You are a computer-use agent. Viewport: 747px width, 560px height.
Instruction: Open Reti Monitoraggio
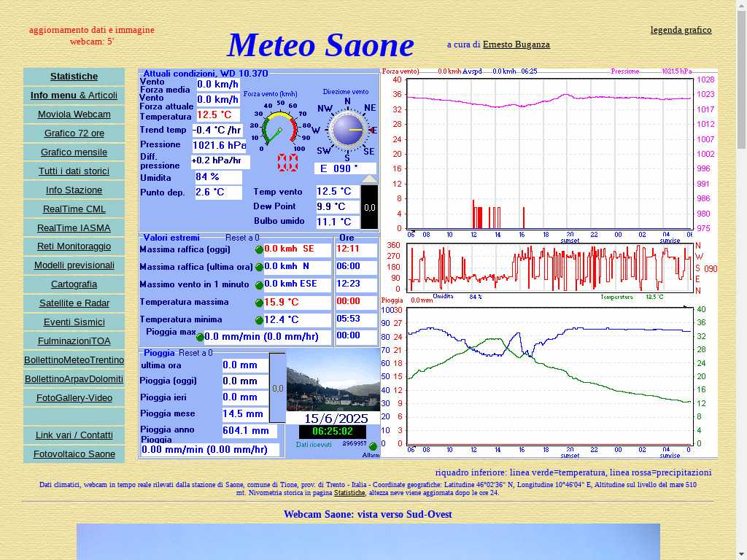point(74,246)
